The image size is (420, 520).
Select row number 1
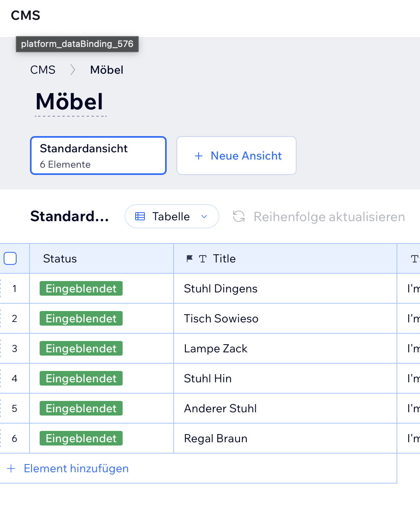pyautogui.click(x=15, y=289)
